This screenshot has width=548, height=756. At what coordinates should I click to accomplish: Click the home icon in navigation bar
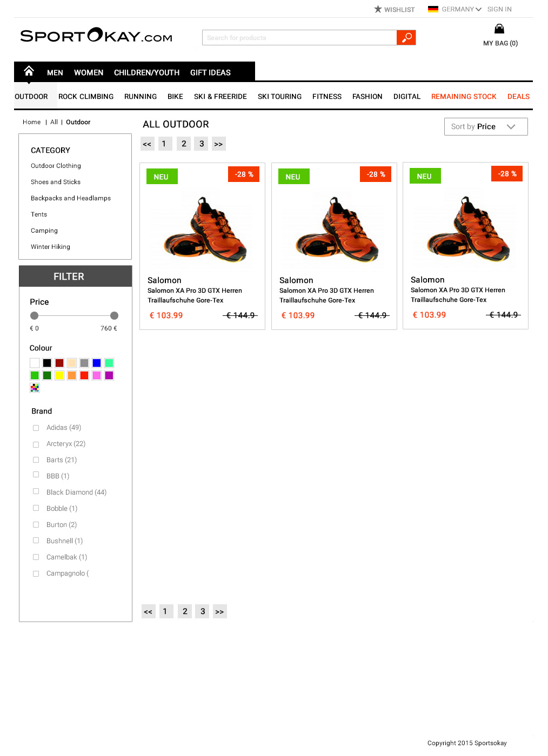29,71
